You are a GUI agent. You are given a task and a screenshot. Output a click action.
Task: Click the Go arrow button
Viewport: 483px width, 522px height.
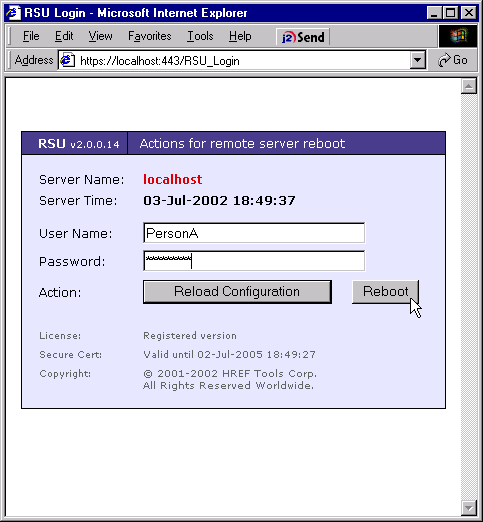click(x=453, y=60)
